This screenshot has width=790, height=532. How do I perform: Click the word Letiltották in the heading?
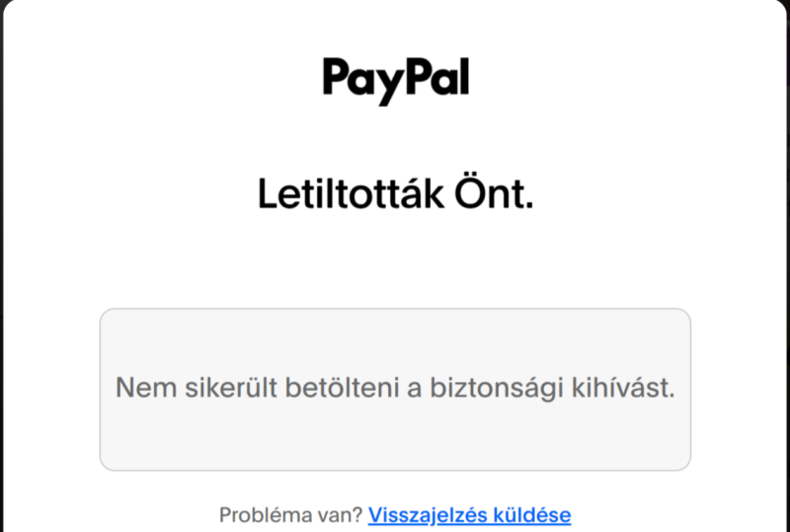352,194
